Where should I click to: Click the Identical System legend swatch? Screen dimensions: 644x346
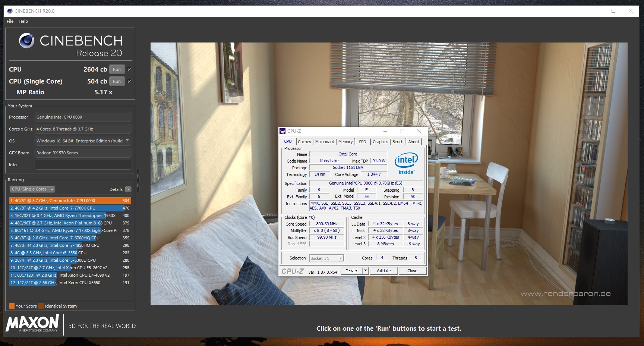pyautogui.click(x=41, y=306)
